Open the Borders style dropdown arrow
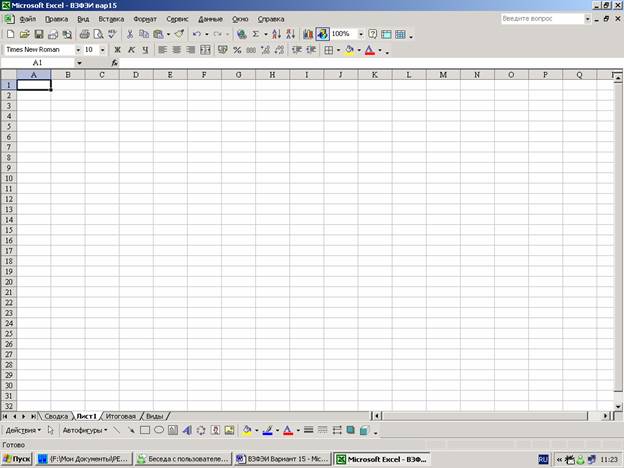The image size is (624, 468). point(338,50)
